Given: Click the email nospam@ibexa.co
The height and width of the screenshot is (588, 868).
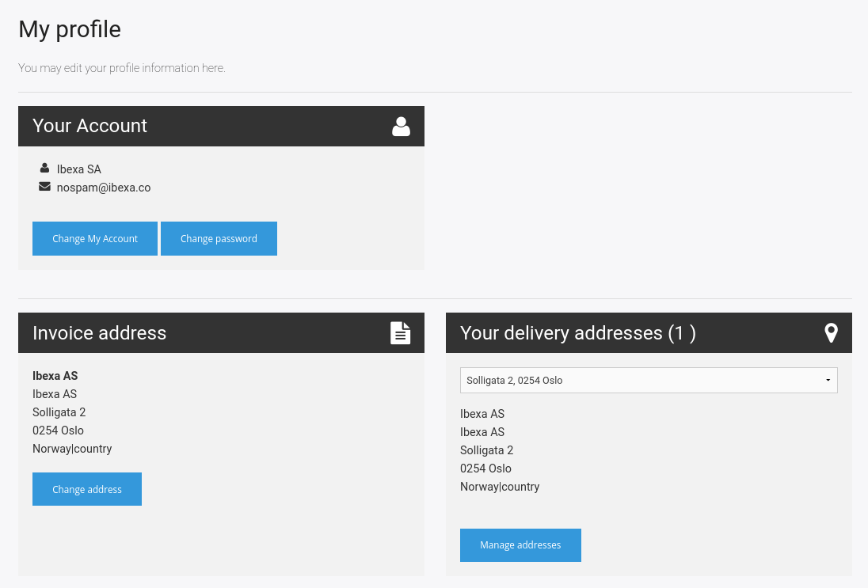Looking at the screenshot, I should [104, 188].
